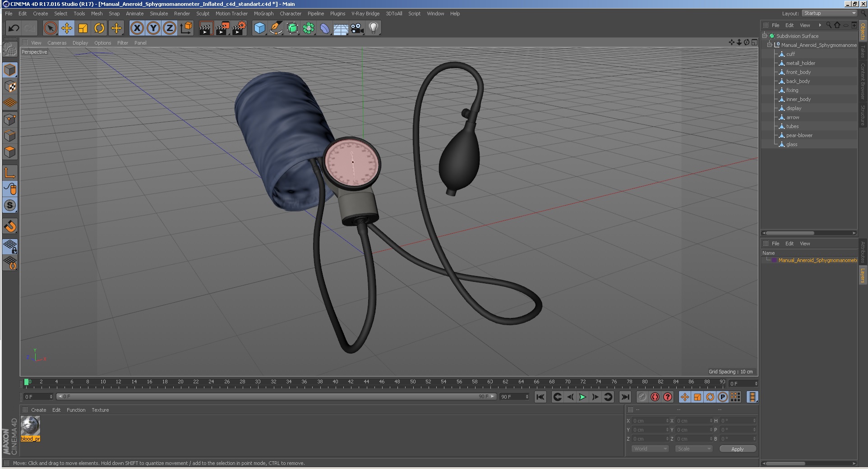The width and height of the screenshot is (868, 469).
Task: Select the cuff object
Action: click(x=790, y=54)
